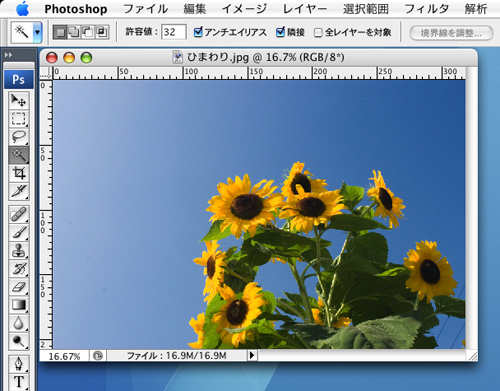500x391 pixels.
Task: Expand the status bar info arrow
Action: 252,356
